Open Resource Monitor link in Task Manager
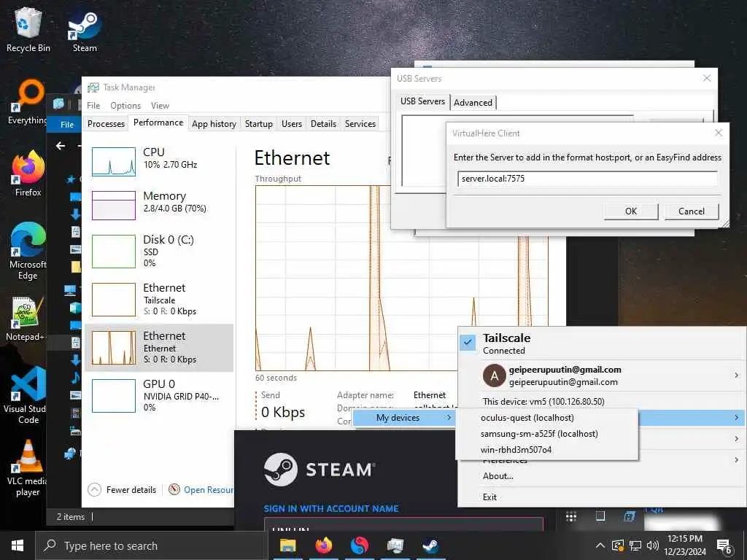Viewport: 747px width, 560px height. click(201, 489)
